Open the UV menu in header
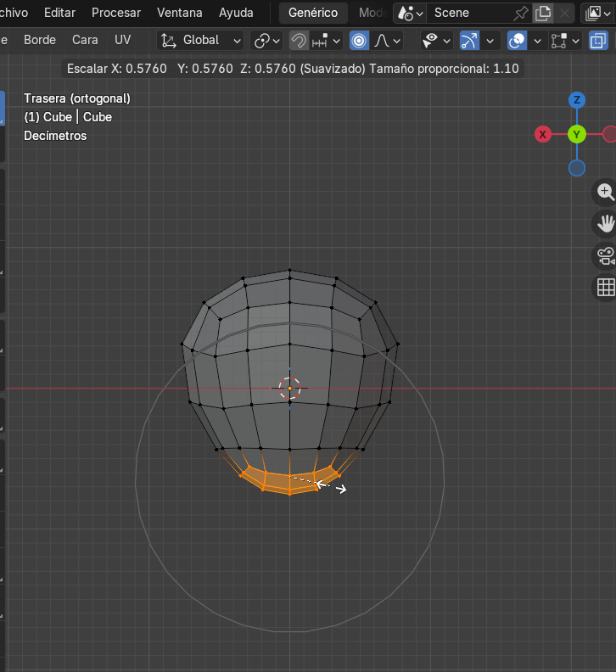 123,40
